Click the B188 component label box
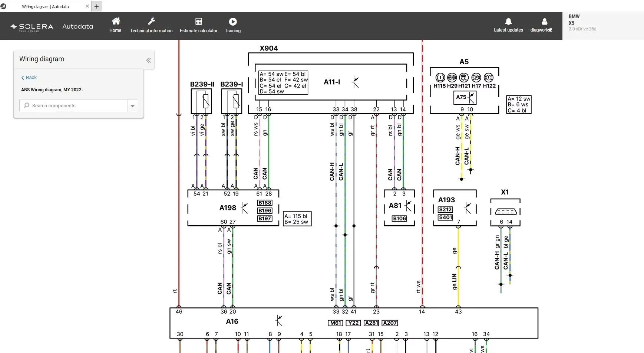Screen dimensions: 644x353 [265, 203]
